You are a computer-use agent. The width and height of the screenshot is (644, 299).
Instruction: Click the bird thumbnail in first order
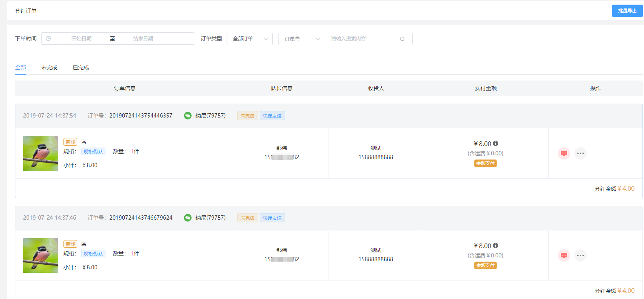40,153
